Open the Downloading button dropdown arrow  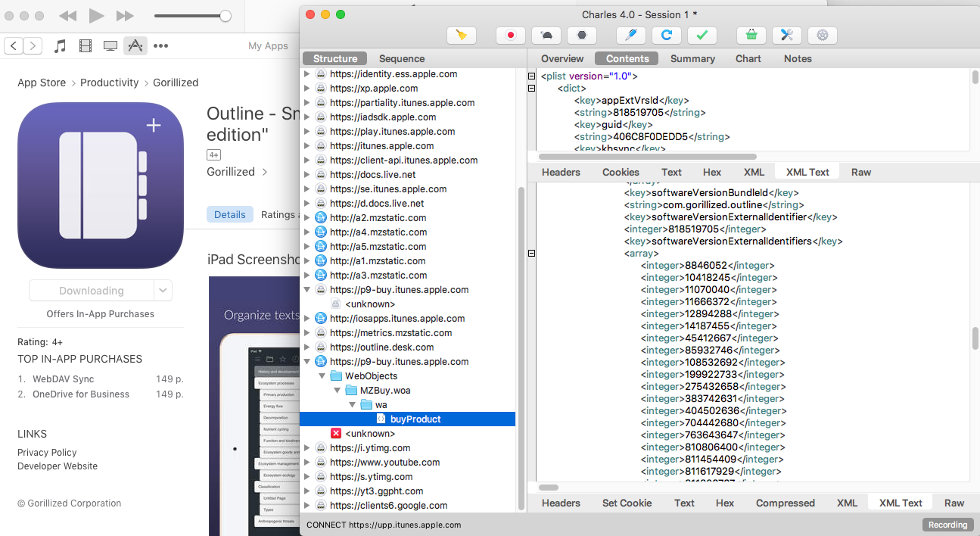tap(163, 290)
